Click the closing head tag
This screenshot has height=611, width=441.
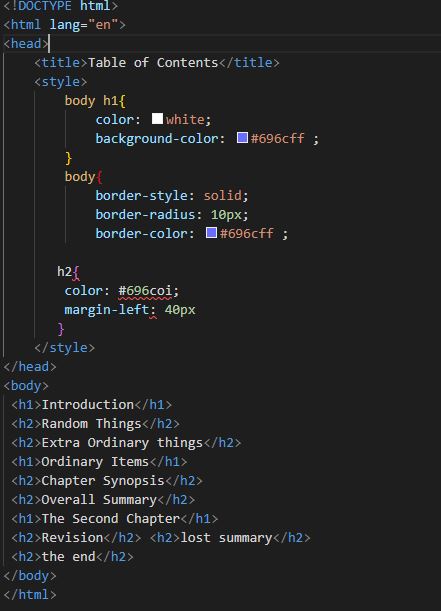[x=30, y=366]
